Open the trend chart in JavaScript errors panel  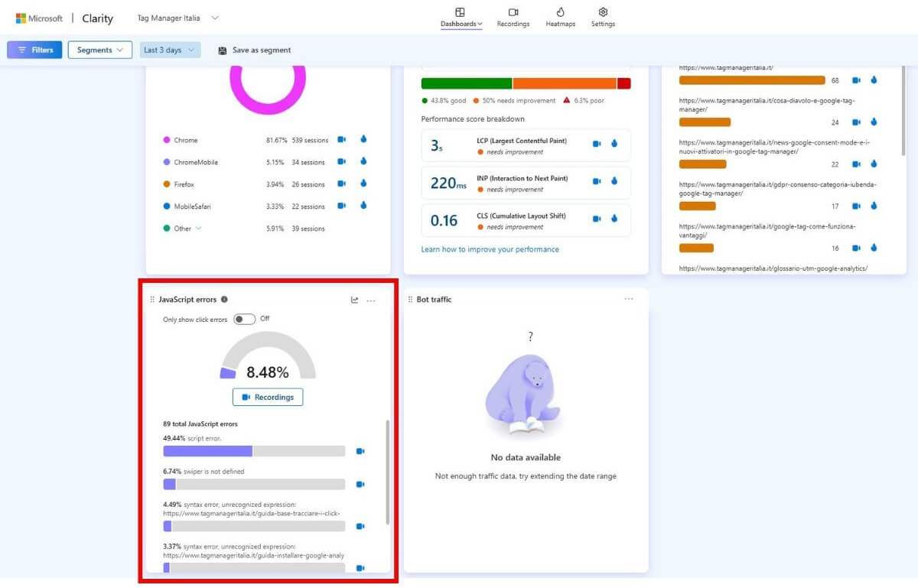pos(353,300)
